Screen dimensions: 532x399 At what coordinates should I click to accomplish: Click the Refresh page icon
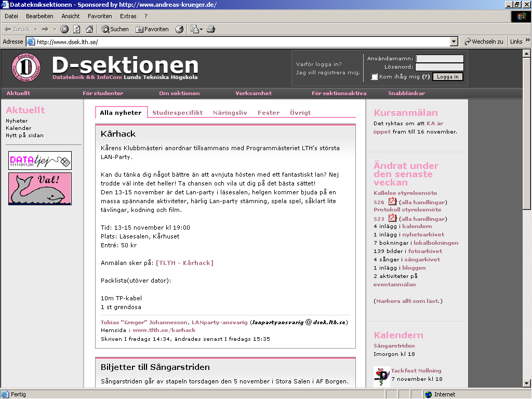77,29
